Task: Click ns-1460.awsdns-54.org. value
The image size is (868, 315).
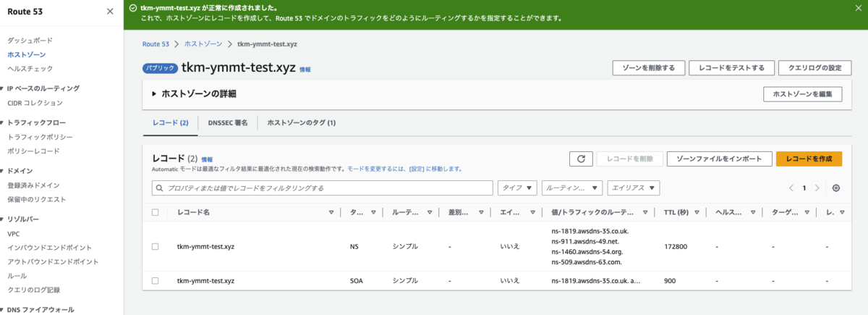Action: (x=587, y=251)
